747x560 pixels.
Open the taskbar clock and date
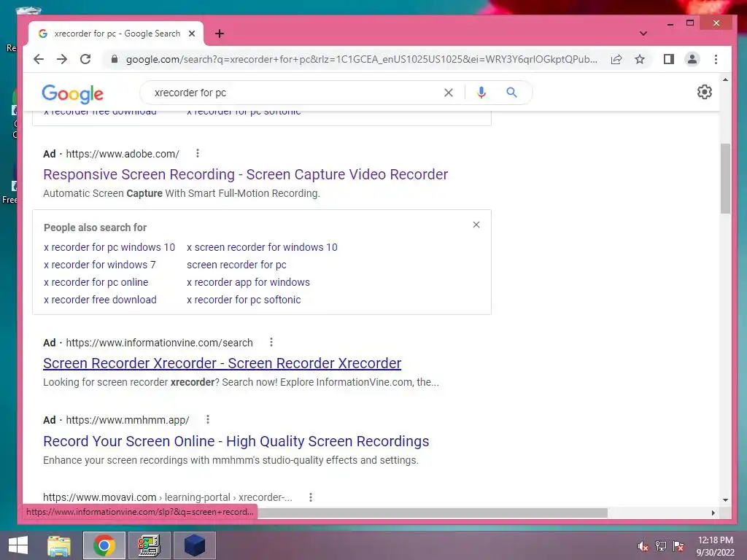[715, 546]
